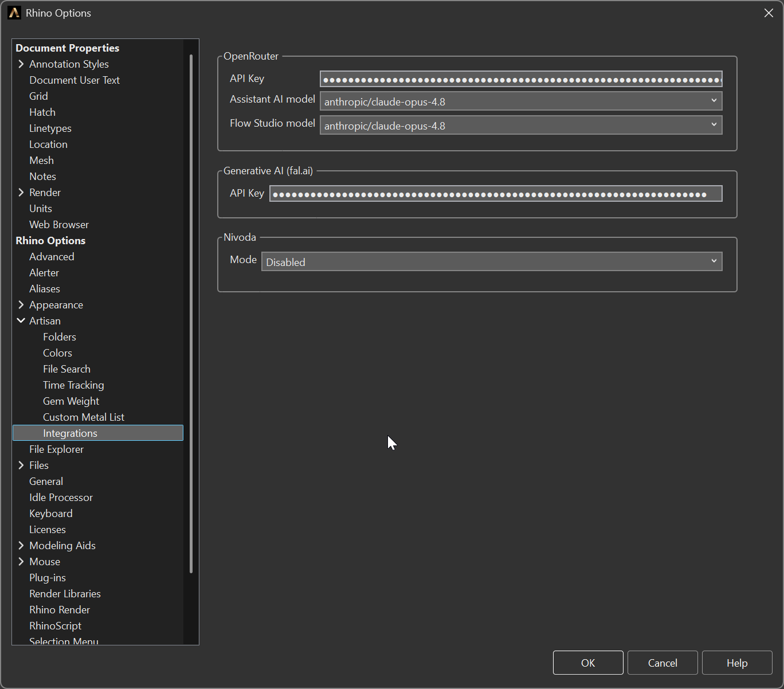Expand the Appearance tree node

tap(21, 305)
